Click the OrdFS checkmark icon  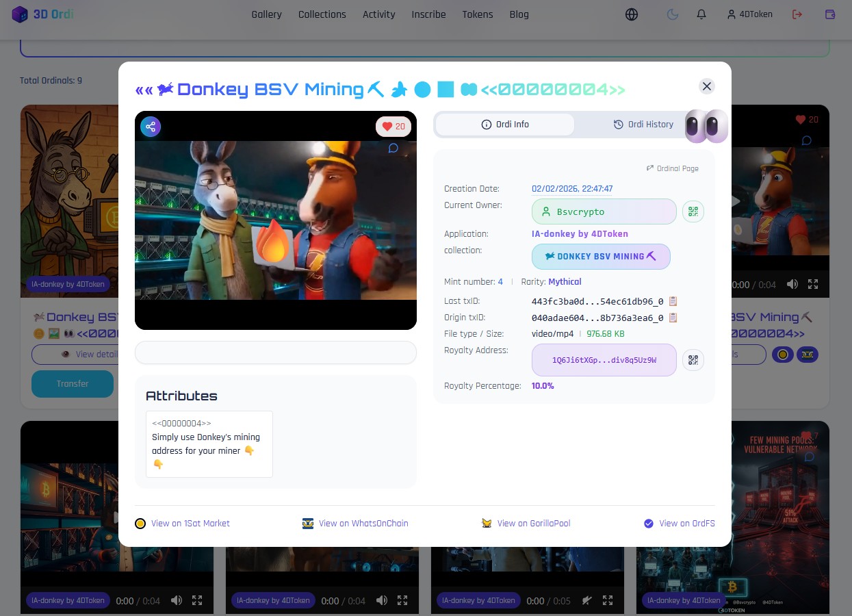(x=649, y=524)
